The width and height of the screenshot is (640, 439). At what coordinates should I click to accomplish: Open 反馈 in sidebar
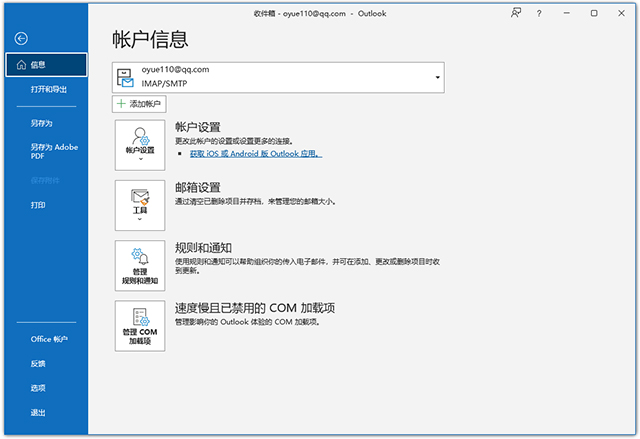tap(38, 364)
